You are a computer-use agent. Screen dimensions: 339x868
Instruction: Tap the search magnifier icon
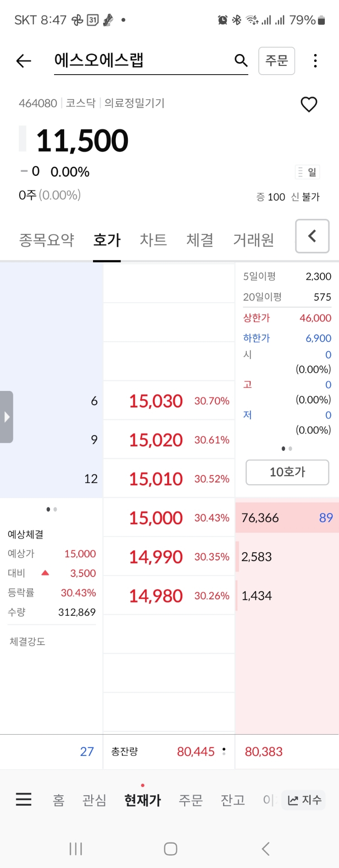point(241,60)
